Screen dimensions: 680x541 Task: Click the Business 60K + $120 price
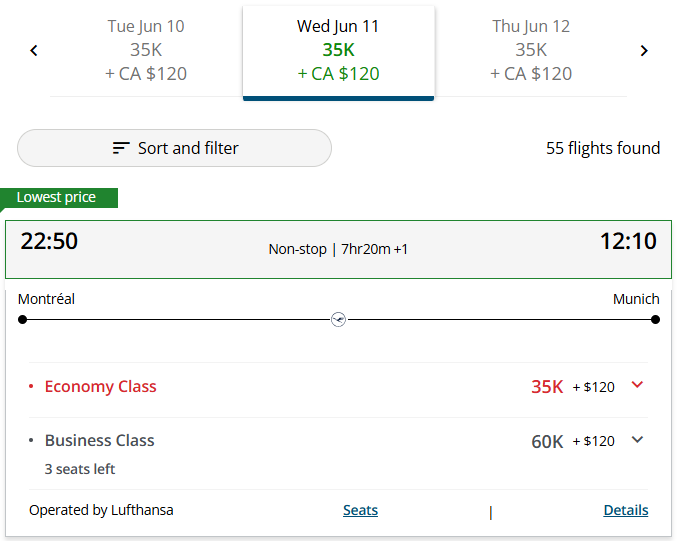[573, 441]
